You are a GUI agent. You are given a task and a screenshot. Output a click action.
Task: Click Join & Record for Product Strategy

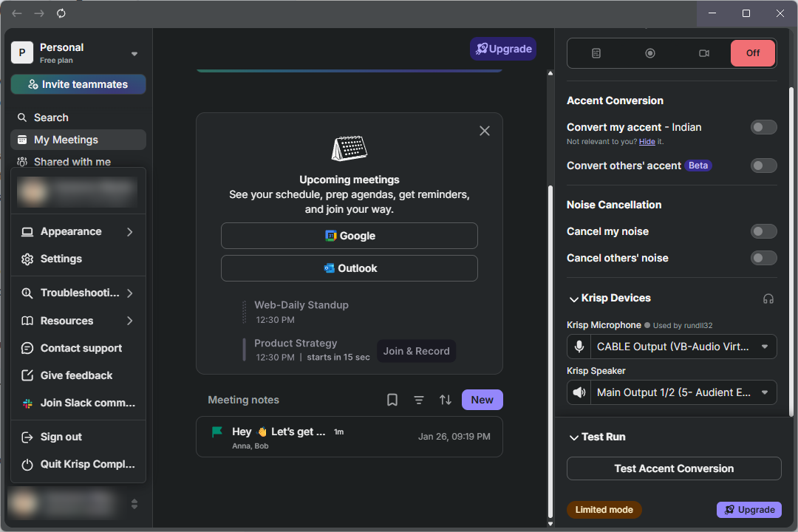point(416,351)
